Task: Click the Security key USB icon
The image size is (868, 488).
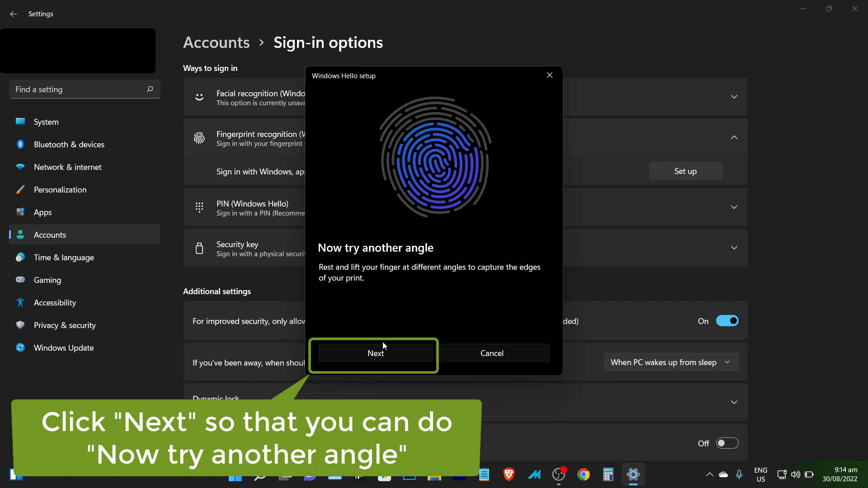Action: 199,248
